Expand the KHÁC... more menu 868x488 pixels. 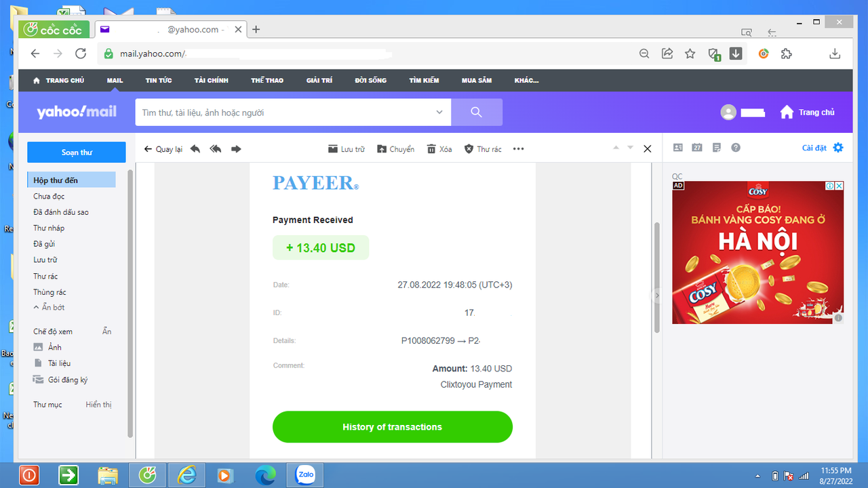pyautogui.click(x=527, y=80)
